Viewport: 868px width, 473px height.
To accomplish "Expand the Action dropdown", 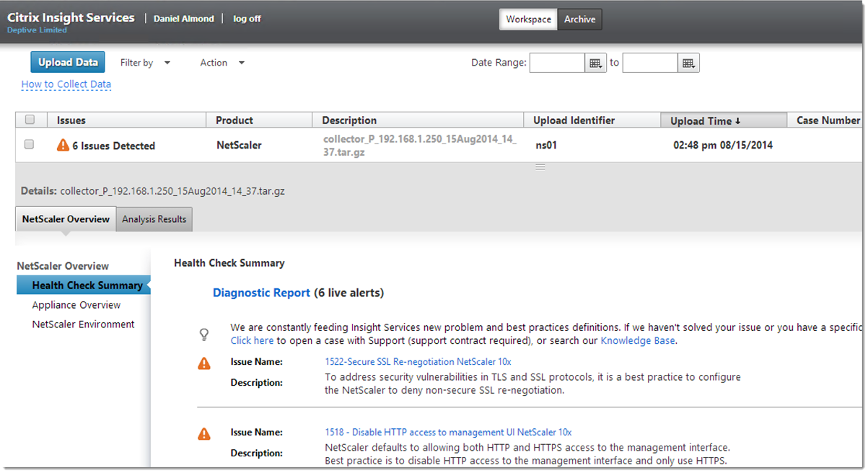I will 222,63.
